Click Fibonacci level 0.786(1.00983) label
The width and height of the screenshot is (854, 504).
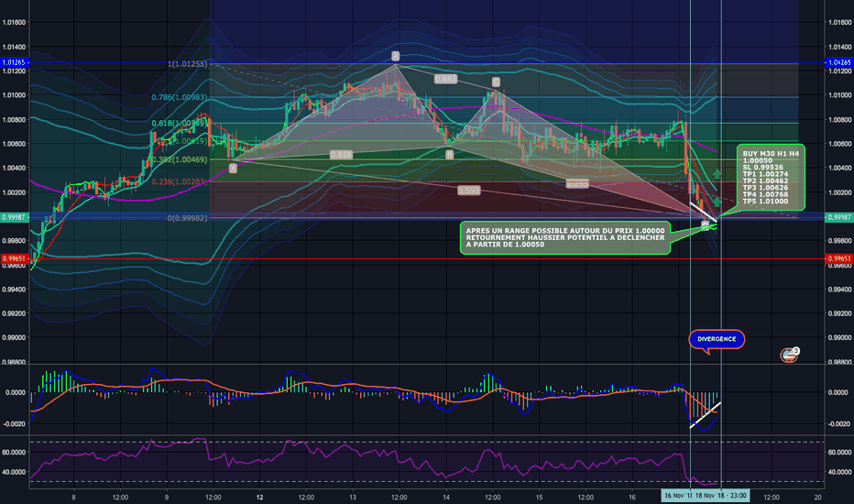(x=180, y=97)
